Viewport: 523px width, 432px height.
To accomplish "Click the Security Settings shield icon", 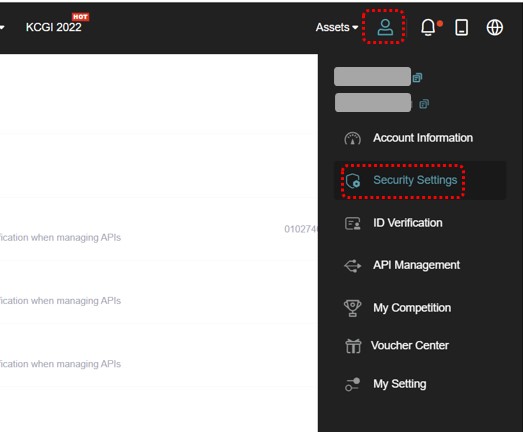I will [353, 180].
